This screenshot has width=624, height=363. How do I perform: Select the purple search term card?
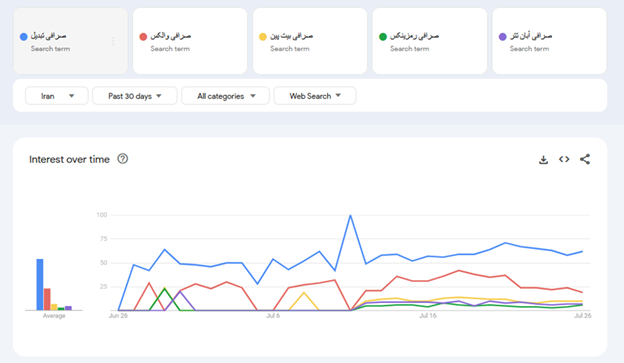tap(549, 41)
